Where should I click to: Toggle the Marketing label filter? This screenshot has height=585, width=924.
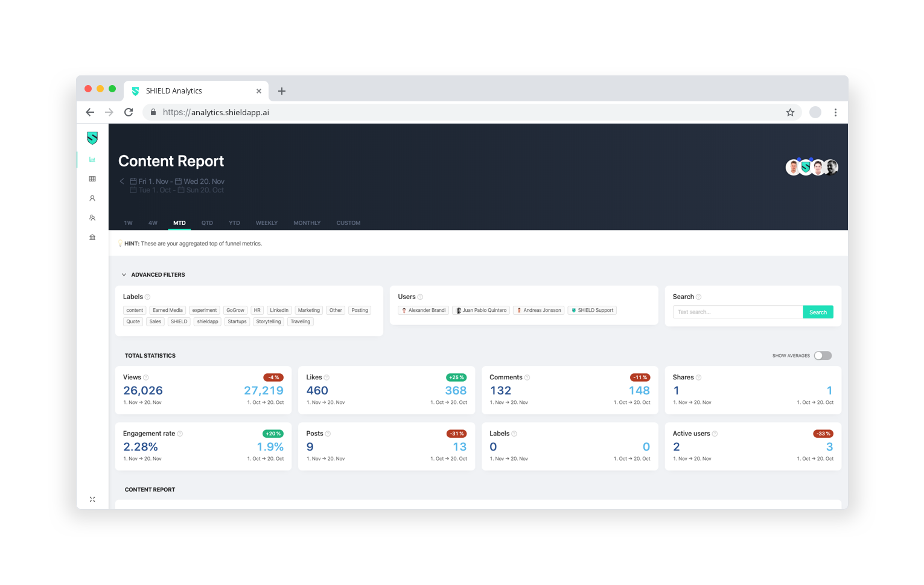(309, 311)
